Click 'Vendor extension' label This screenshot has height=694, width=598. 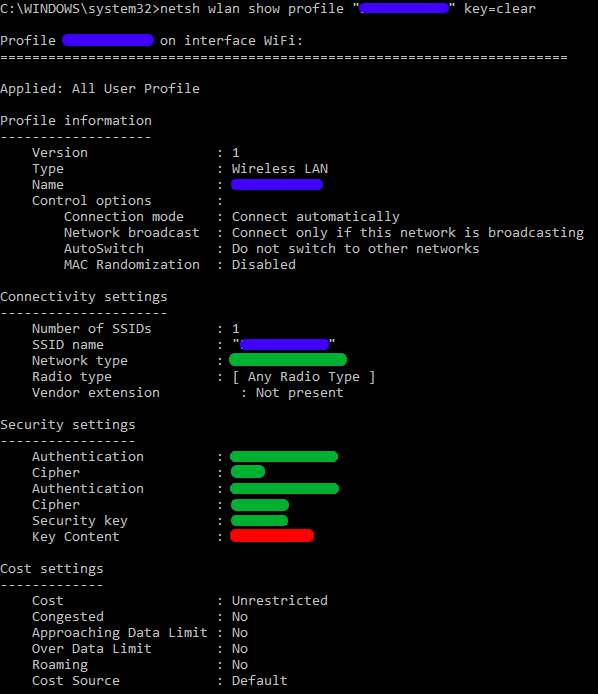click(x=96, y=393)
